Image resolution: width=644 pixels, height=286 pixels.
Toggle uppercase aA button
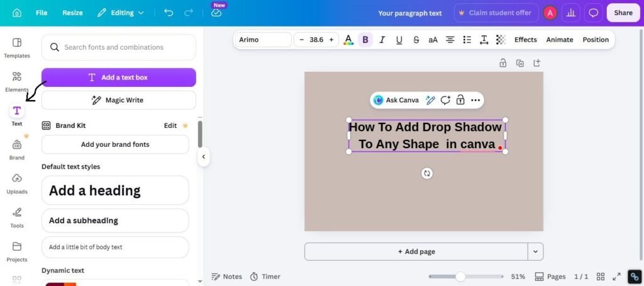point(433,40)
